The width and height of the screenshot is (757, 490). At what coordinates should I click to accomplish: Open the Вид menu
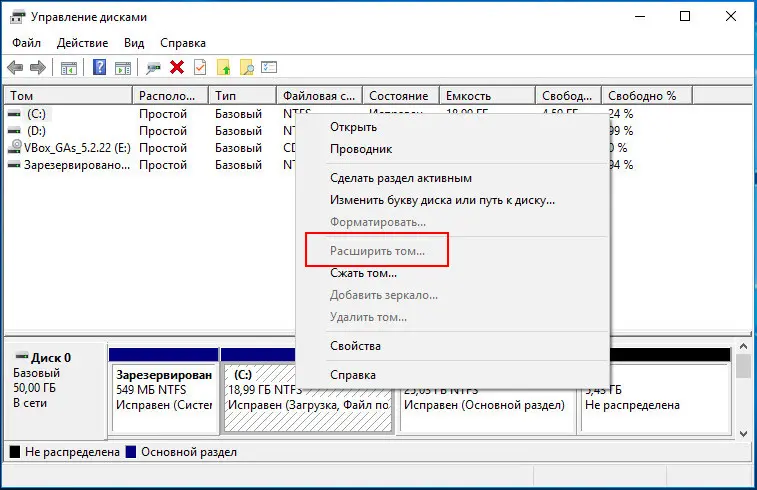134,43
